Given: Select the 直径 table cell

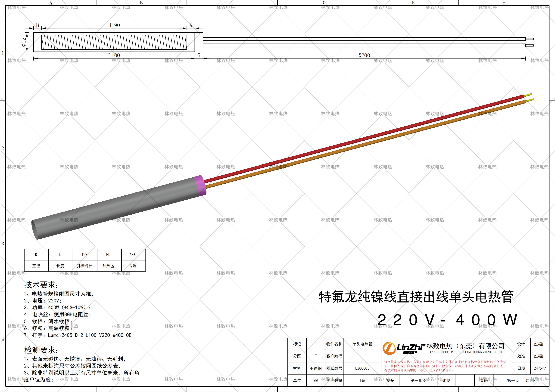Looking at the screenshot, I should [36, 266].
